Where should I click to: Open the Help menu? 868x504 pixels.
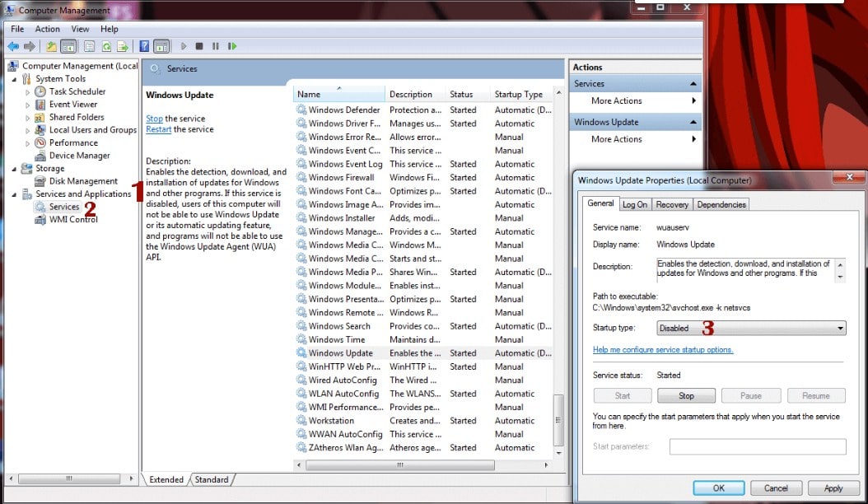pyautogui.click(x=109, y=29)
